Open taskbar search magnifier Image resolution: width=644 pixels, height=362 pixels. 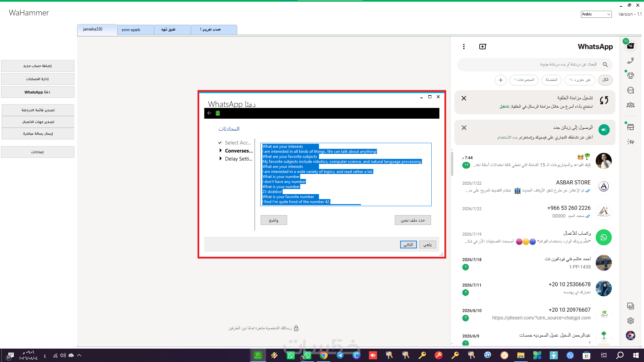(x=620, y=355)
